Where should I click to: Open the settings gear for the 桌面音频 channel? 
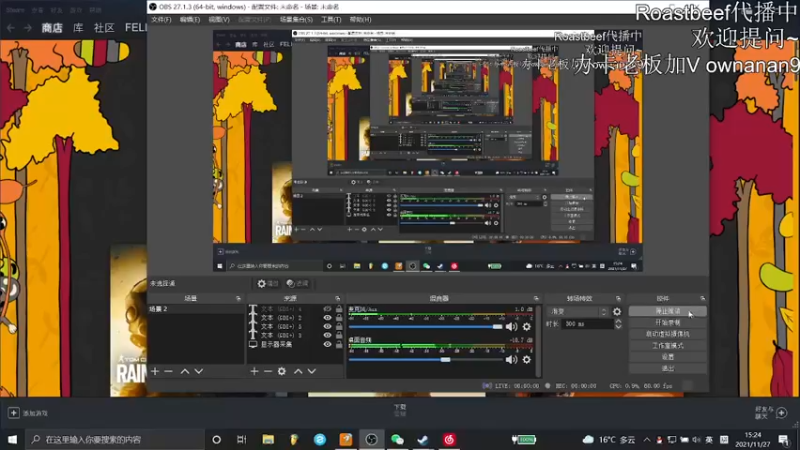pyautogui.click(x=527, y=360)
